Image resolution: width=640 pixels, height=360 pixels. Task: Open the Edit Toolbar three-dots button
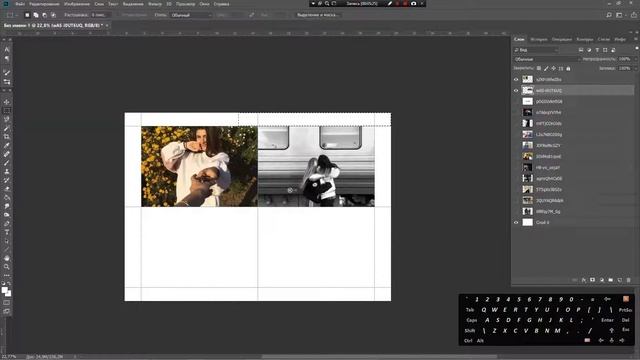click(x=7, y=276)
